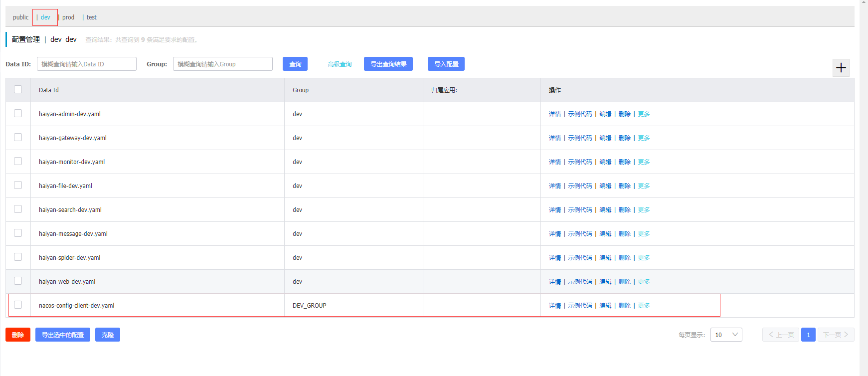Viewport: 868px width, 376px height.
Task: Click 导出选中的配置 button
Action: (63, 335)
